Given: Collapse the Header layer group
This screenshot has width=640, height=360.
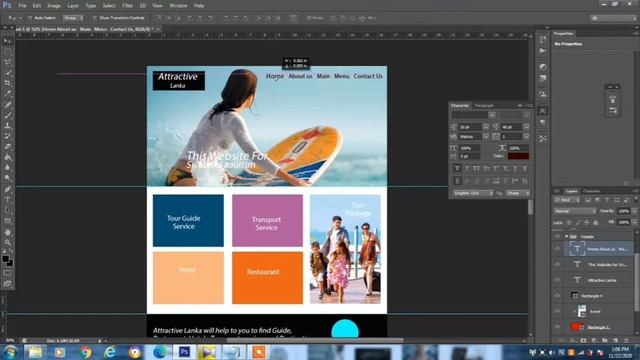Looking at the screenshot, I should 566,236.
